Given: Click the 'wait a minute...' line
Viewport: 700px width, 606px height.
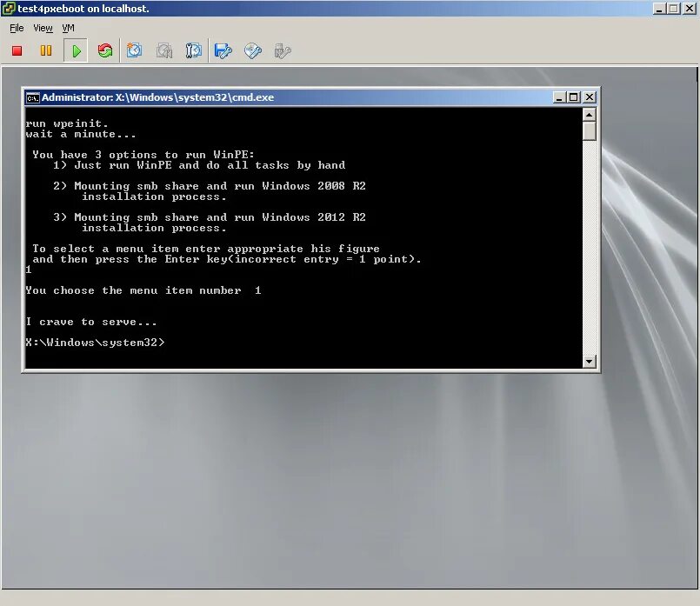Looking at the screenshot, I should pyautogui.click(x=80, y=134).
